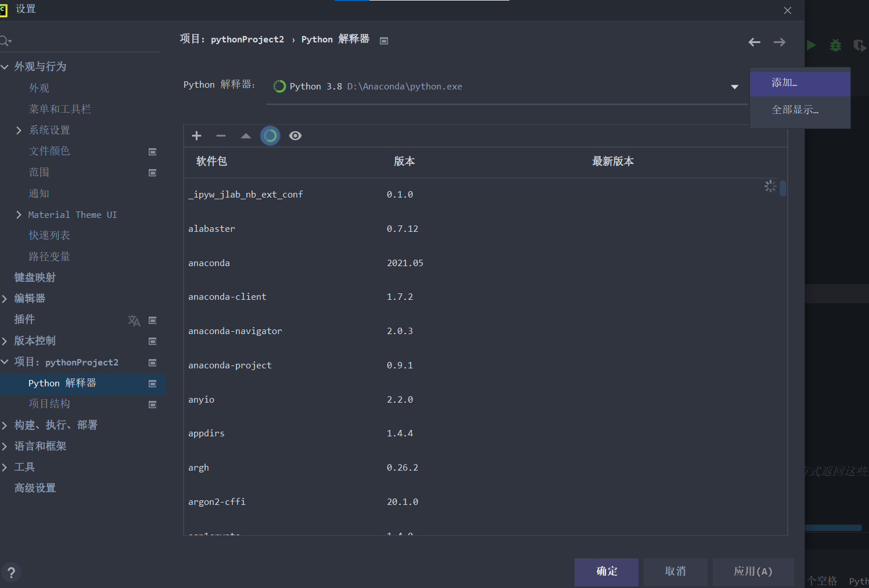Open the Python interpreter dropdown
Screen dimensions: 869x588
734,87
